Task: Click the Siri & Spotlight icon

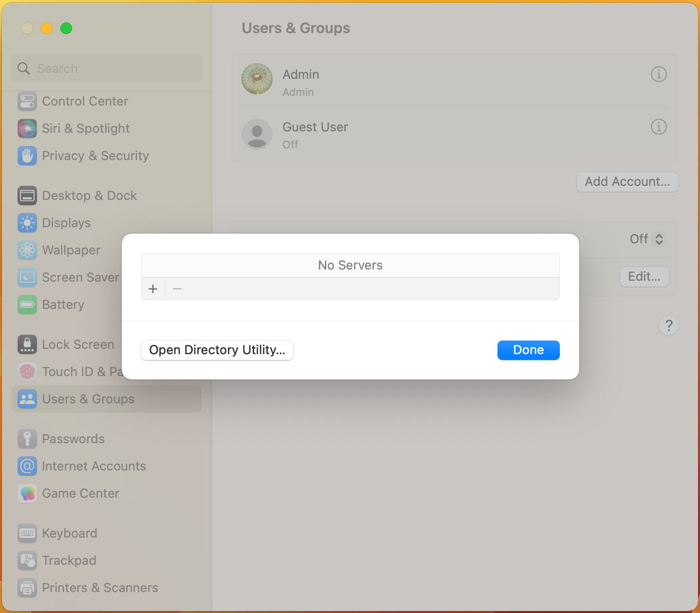Action: tap(27, 128)
